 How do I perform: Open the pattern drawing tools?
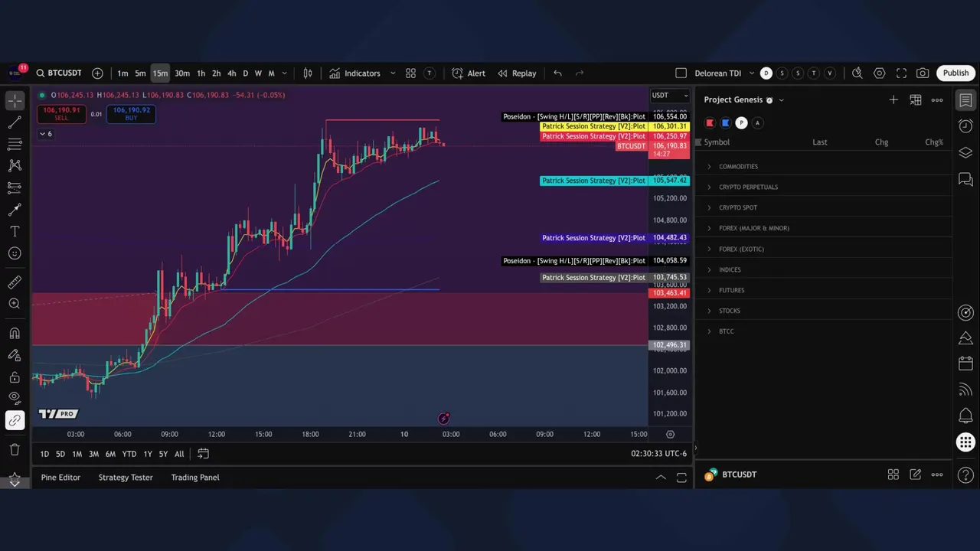(15, 165)
